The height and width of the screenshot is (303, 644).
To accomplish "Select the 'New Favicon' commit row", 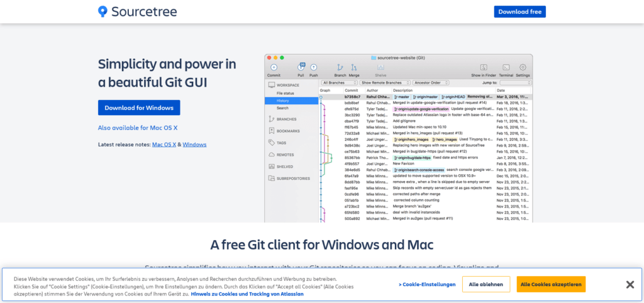I will 426,163.
